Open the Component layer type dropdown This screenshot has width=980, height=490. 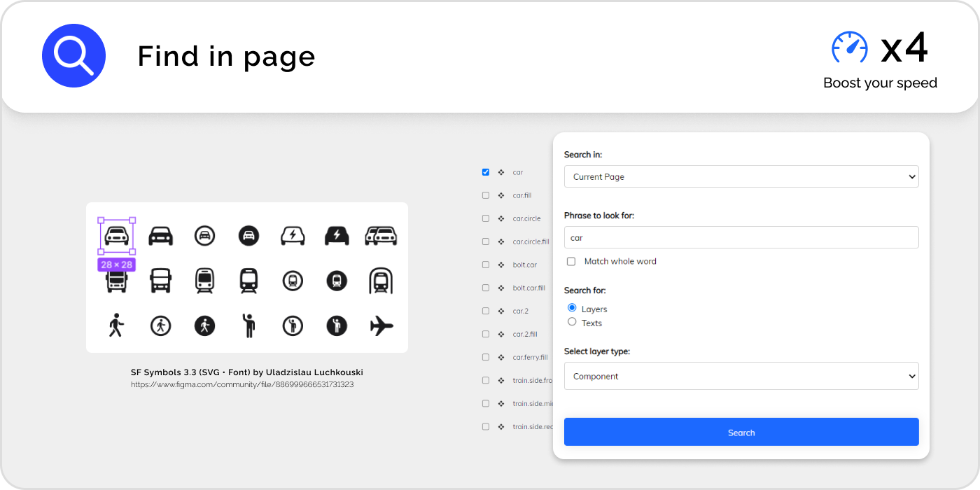click(x=741, y=376)
